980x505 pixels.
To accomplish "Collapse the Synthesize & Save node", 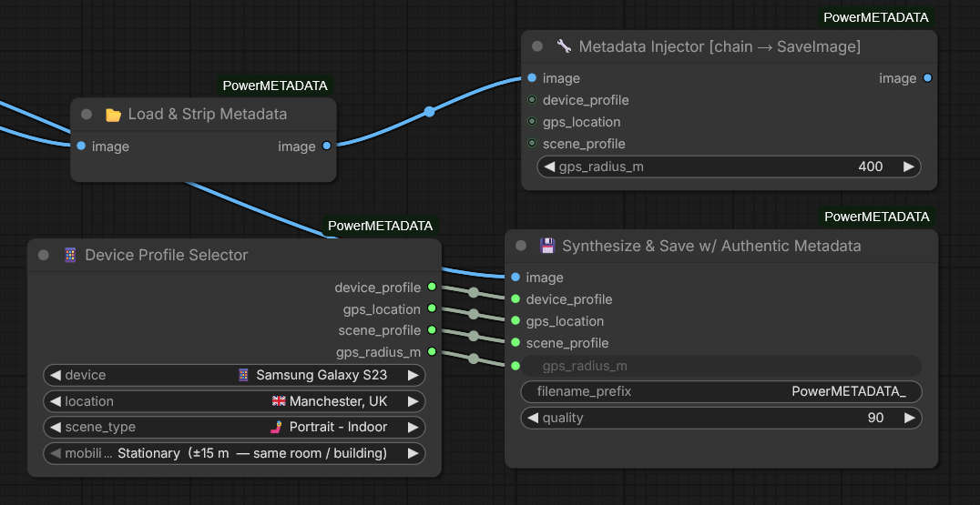I will pyautogui.click(x=521, y=246).
